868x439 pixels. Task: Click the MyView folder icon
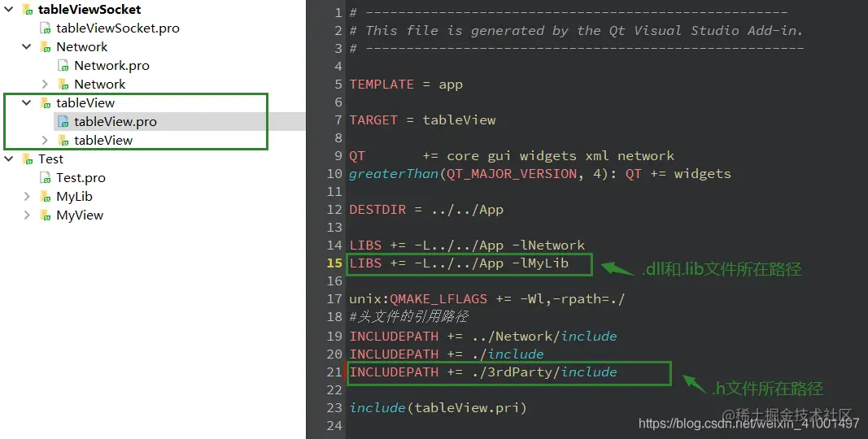(46, 215)
